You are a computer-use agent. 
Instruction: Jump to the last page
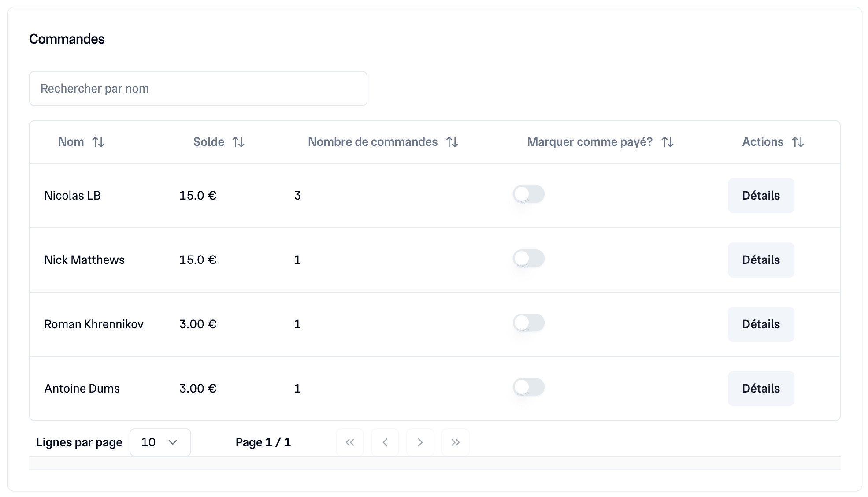[x=456, y=442]
